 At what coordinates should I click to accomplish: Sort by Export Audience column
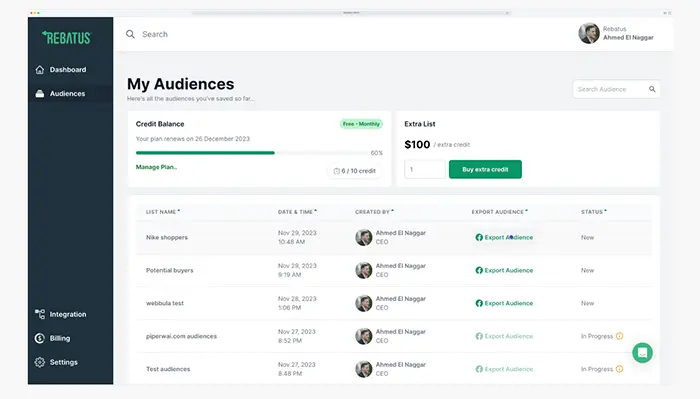tap(500, 212)
